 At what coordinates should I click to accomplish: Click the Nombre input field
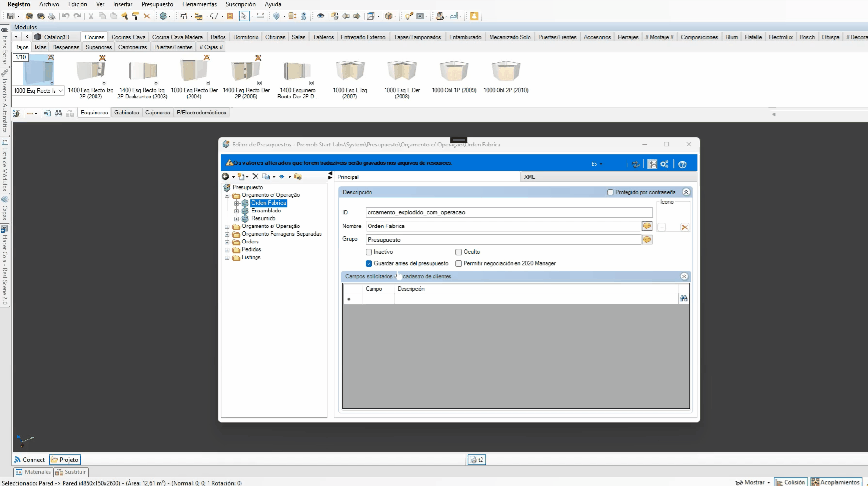pyautogui.click(x=503, y=226)
